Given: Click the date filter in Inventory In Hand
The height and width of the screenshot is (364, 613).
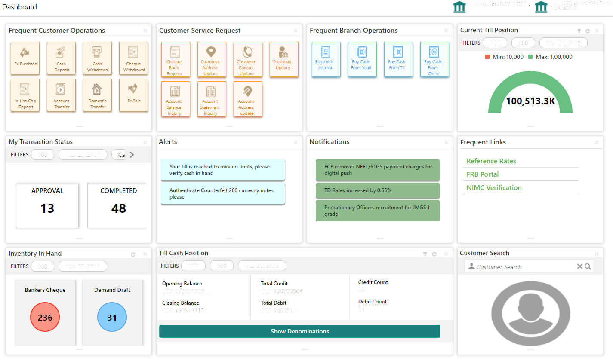Looking at the screenshot, I should [83, 266].
